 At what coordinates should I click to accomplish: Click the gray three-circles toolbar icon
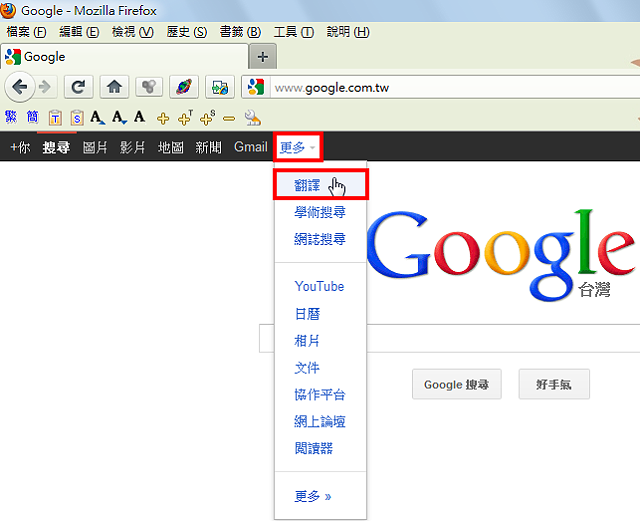tap(149, 87)
